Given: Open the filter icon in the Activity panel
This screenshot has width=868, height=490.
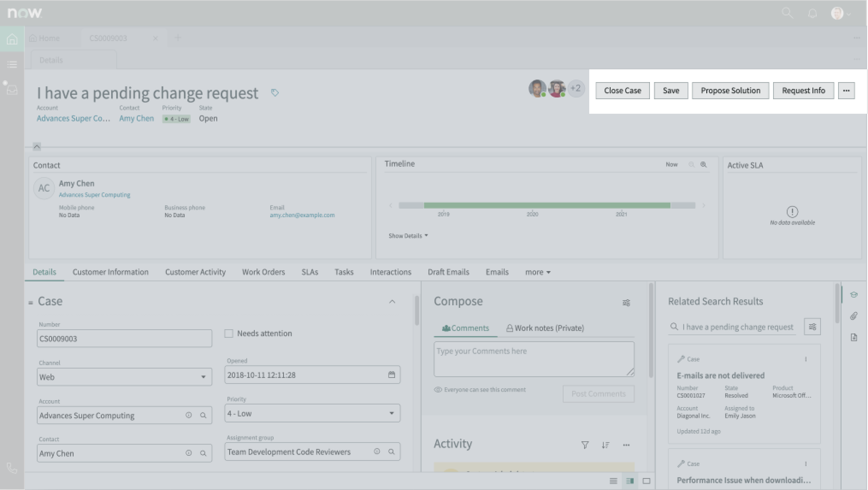Looking at the screenshot, I should pos(585,445).
